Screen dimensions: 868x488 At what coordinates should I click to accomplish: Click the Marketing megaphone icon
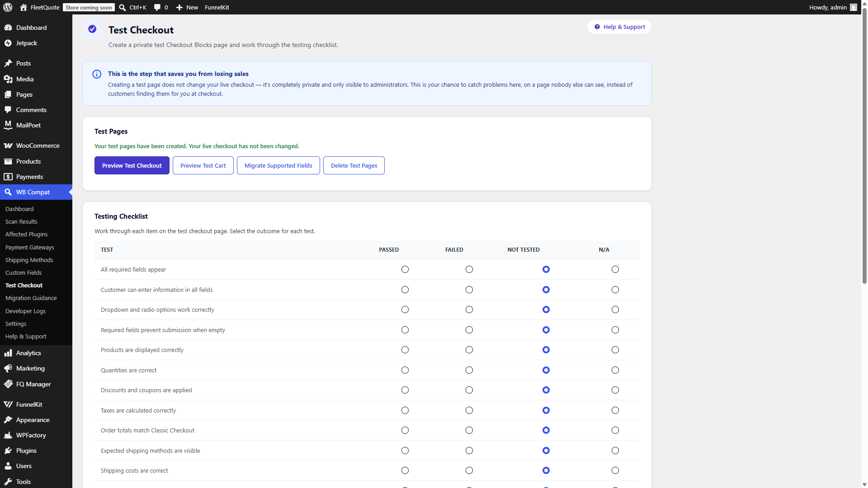click(x=8, y=368)
